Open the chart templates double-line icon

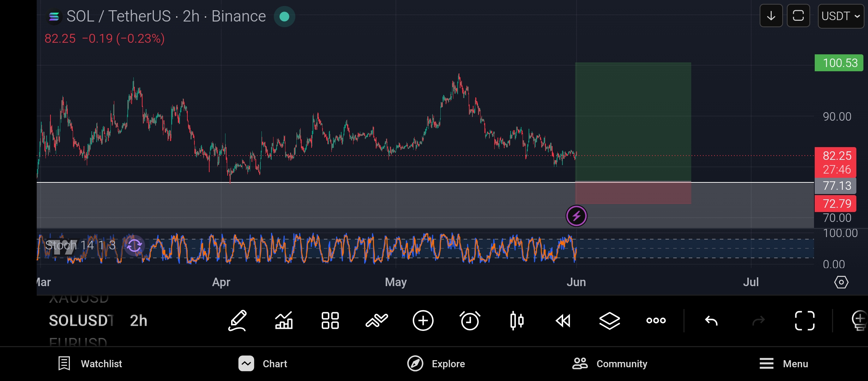point(377,321)
